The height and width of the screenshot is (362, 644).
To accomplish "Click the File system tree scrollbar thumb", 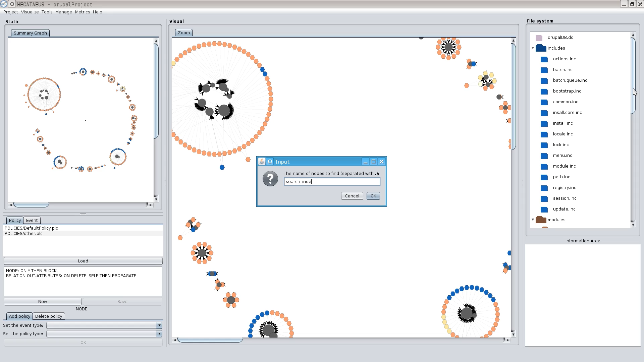I will click(633, 76).
